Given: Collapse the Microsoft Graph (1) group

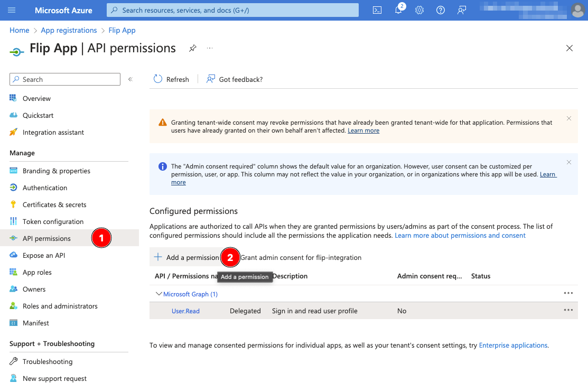Looking at the screenshot, I should coord(158,294).
